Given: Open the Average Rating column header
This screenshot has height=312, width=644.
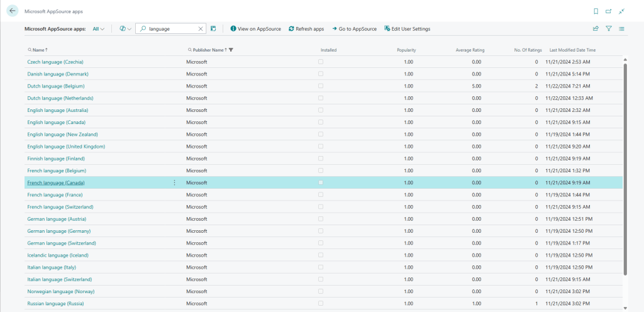Looking at the screenshot, I should coord(470,50).
